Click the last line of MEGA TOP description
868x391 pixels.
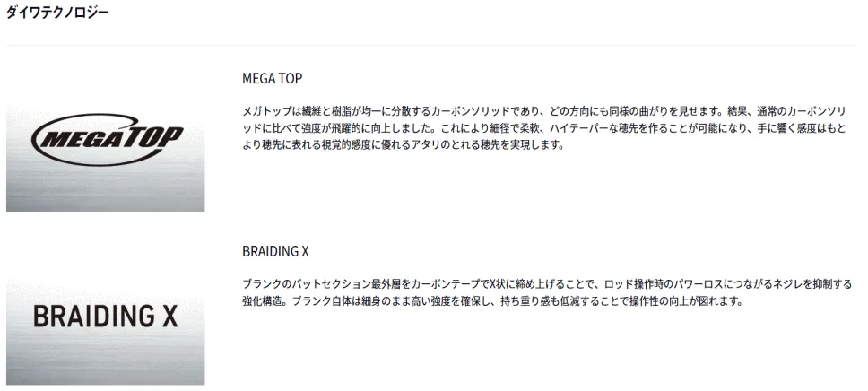tap(403, 146)
